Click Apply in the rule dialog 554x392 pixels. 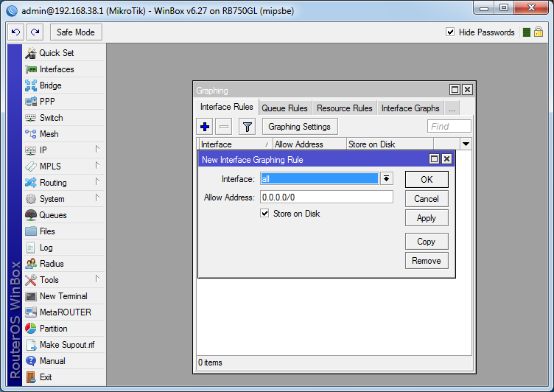pyautogui.click(x=427, y=218)
